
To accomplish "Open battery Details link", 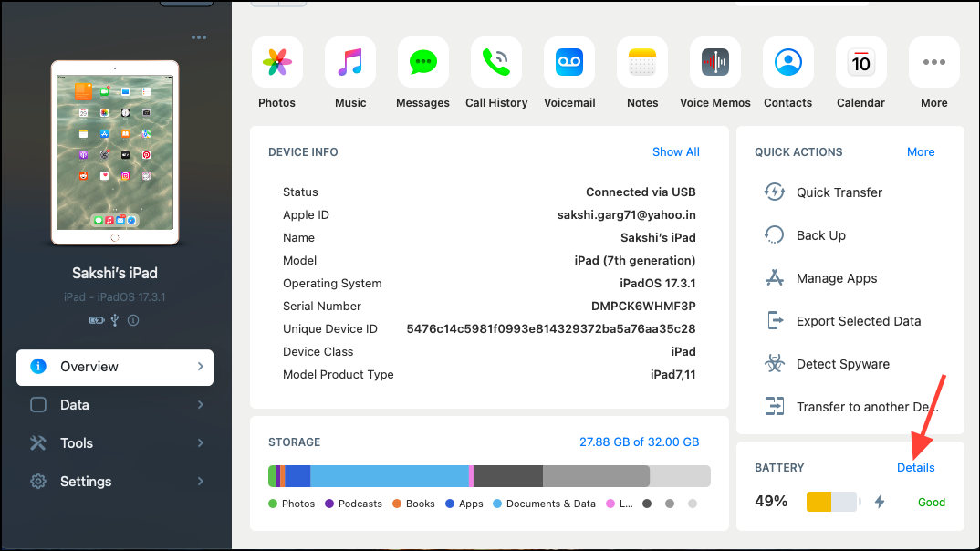I will tap(915, 467).
